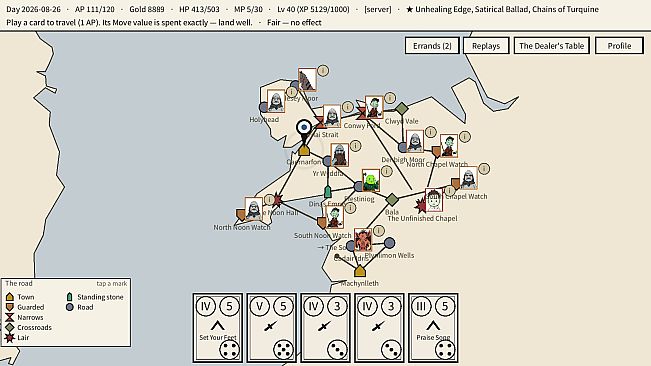This screenshot has width=651, height=366.
Task: Select the Bala crossroads diamond
Action: (x=392, y=200)
